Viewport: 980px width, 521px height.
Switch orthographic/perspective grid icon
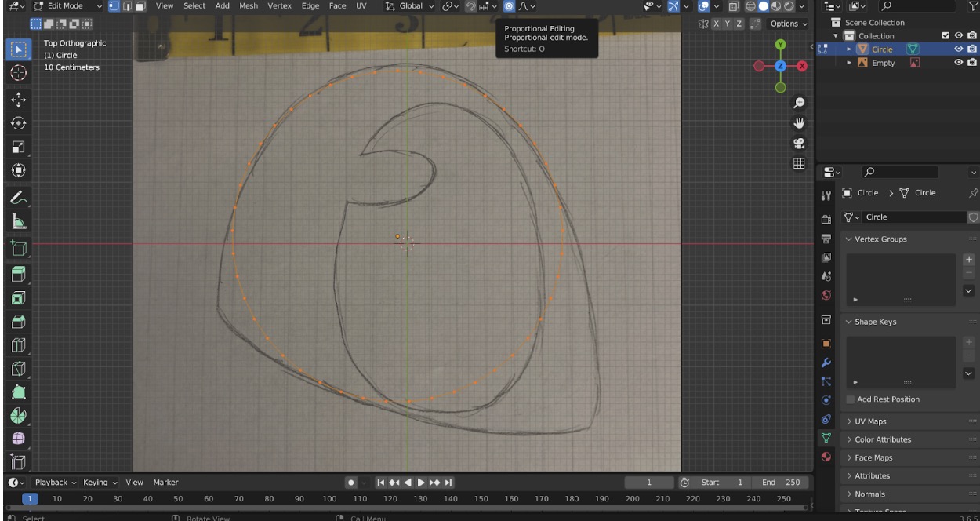click(x=799, y=163)
